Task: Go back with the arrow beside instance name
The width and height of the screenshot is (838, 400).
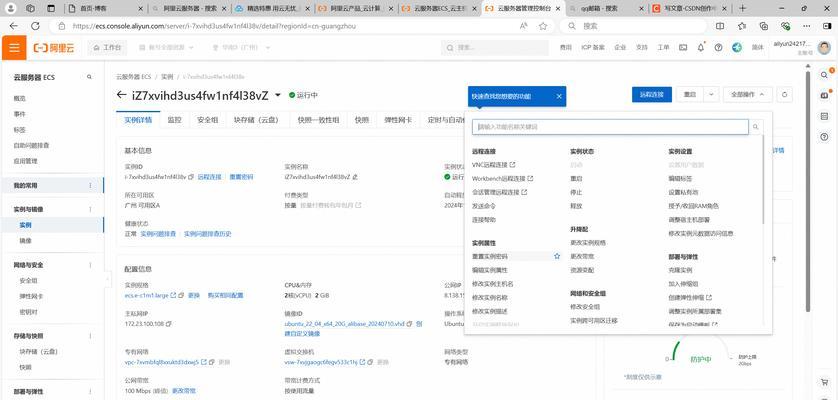Action: 121,95
